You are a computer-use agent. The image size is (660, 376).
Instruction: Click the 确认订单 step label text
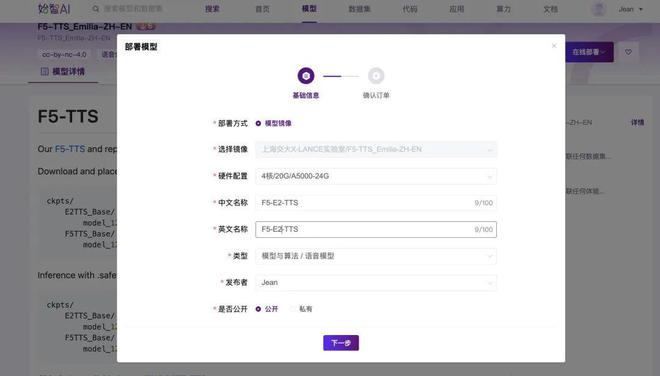(376, 96)
